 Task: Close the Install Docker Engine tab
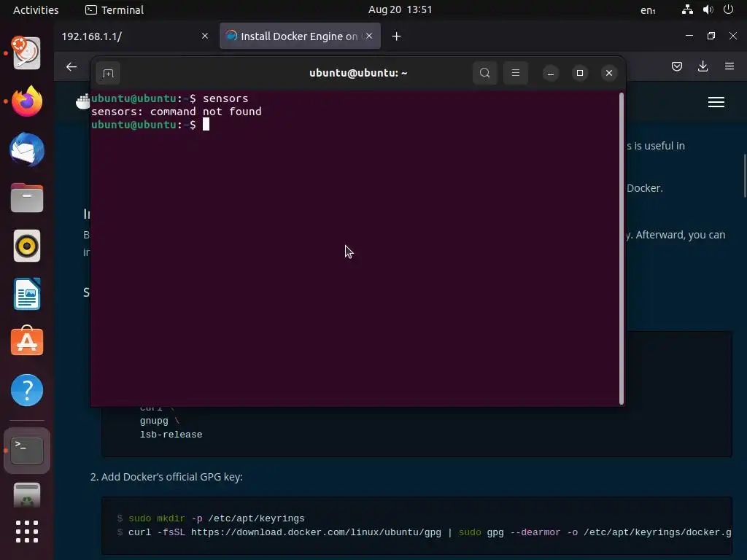(x=369, y=36)
